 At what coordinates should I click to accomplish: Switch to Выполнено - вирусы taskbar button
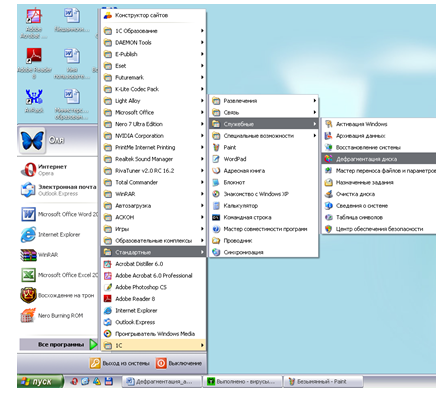pos(243,381)
